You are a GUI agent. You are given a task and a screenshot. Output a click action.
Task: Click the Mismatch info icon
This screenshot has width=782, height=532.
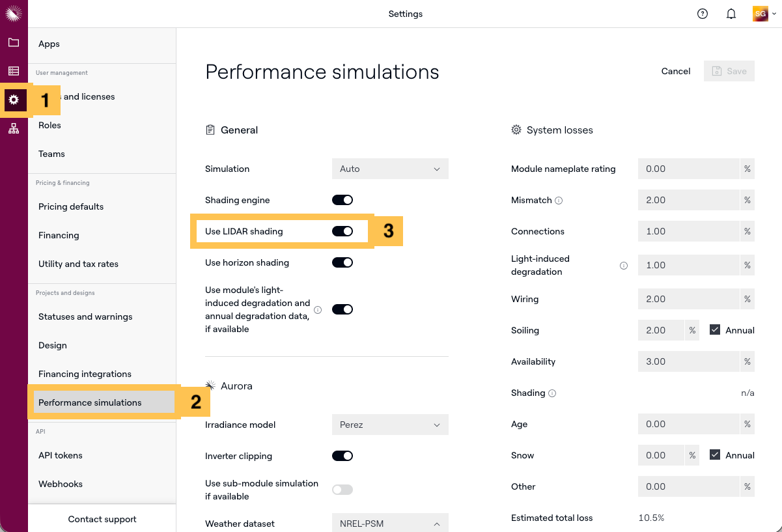(x=559, y=201)
